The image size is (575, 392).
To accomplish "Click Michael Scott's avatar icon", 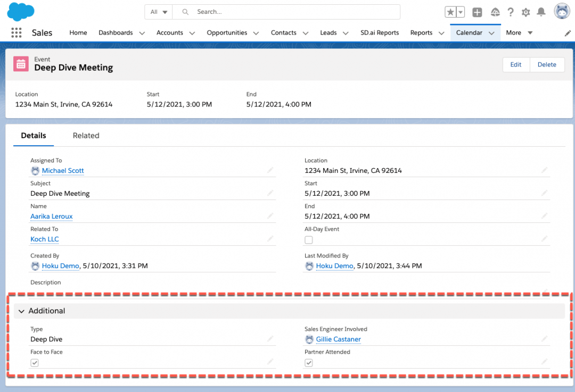I will [x=35, y=171].
